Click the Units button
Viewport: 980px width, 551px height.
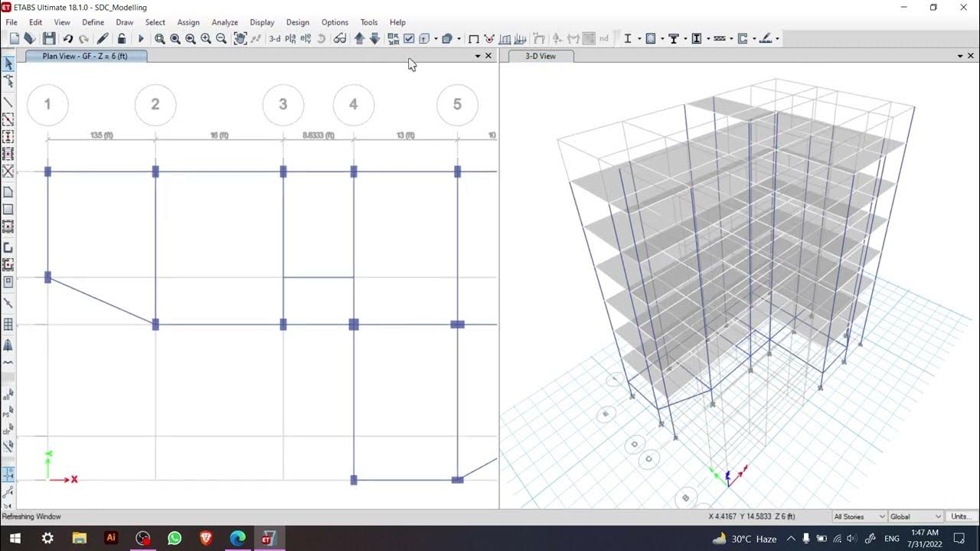pyautogui.click(x=961, y=517)
